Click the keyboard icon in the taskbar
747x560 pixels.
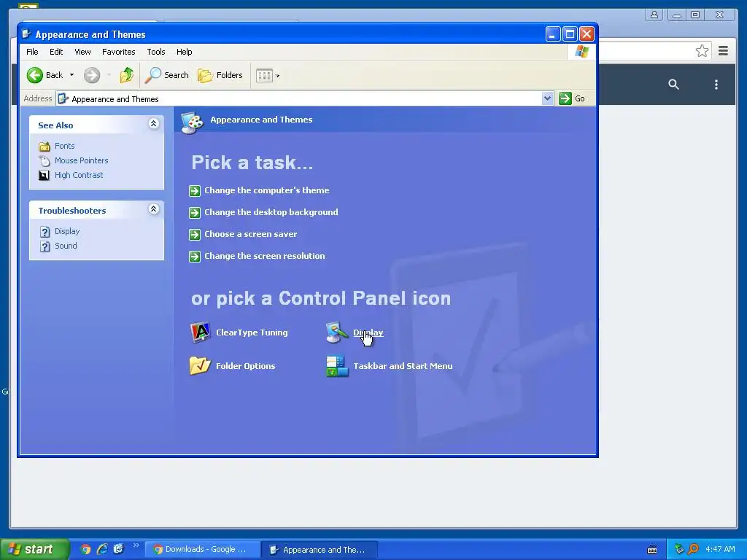click(x=652, y=550)
